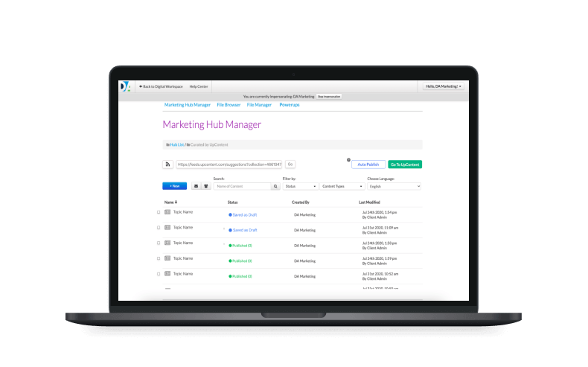Screen dimensions: 588x367
Task: Click Topic Name in the 1:58 pm row
Action: 183,243
